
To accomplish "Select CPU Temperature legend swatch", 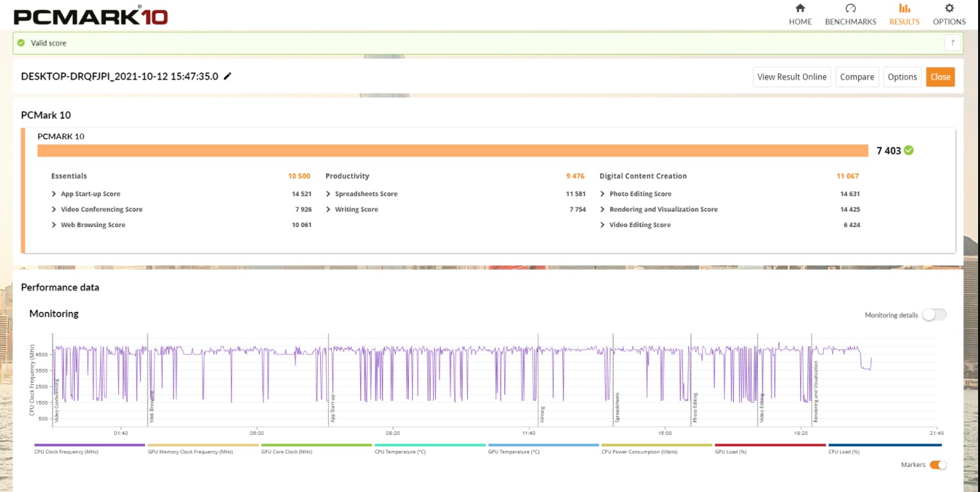I will point(430,445).
